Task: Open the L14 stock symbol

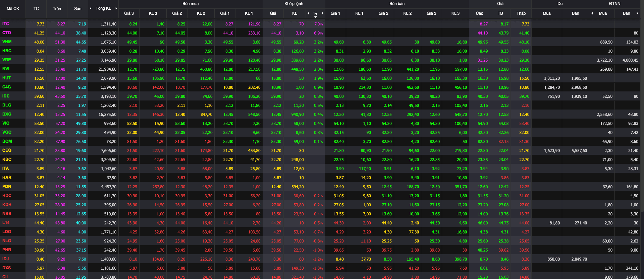Action: (6, 223)
